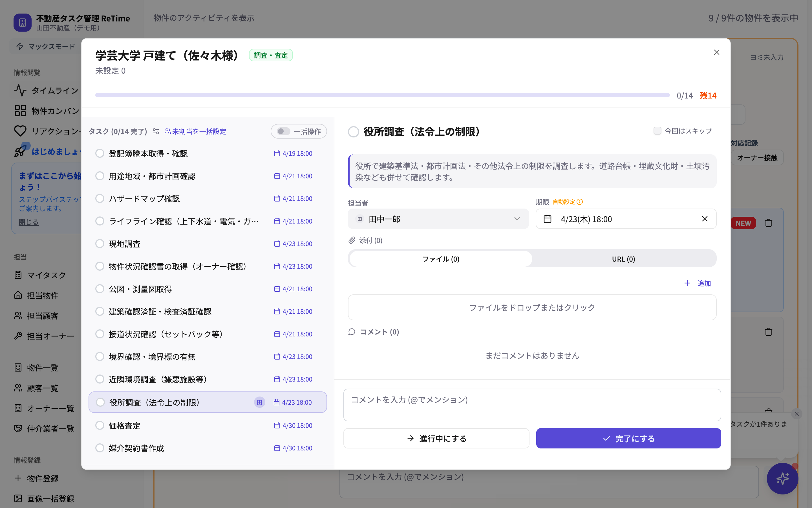This screenshot has width=812, height=508.
Task: Click calendar icon on 価格査定 row
Action: tap(277, 425)
